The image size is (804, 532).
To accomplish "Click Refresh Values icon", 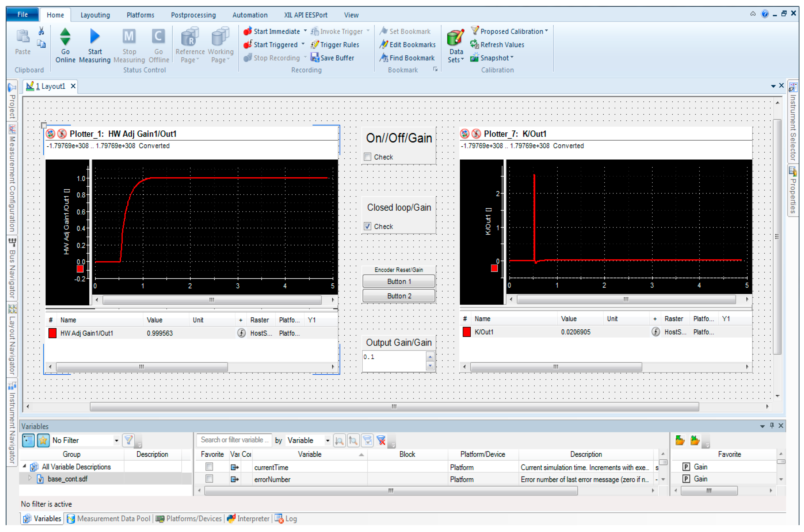I will point(474,44).
